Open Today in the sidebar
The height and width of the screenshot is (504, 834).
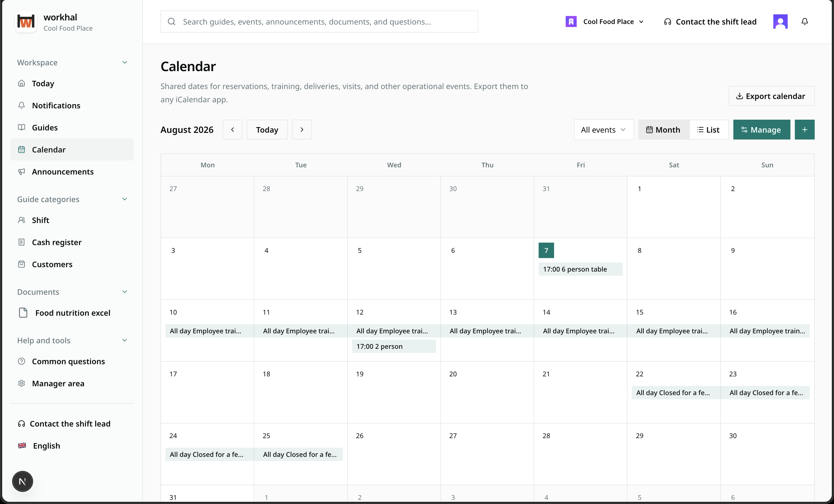[72, 83]
